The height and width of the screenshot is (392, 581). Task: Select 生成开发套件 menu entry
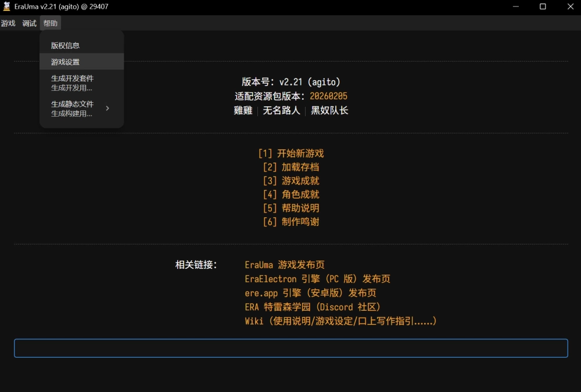point(81,83)
